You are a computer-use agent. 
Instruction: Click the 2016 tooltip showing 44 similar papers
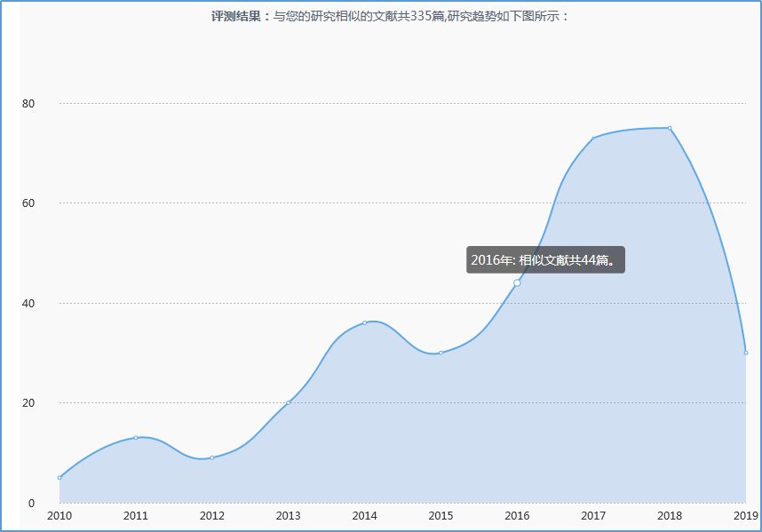(x=545, y=260)
